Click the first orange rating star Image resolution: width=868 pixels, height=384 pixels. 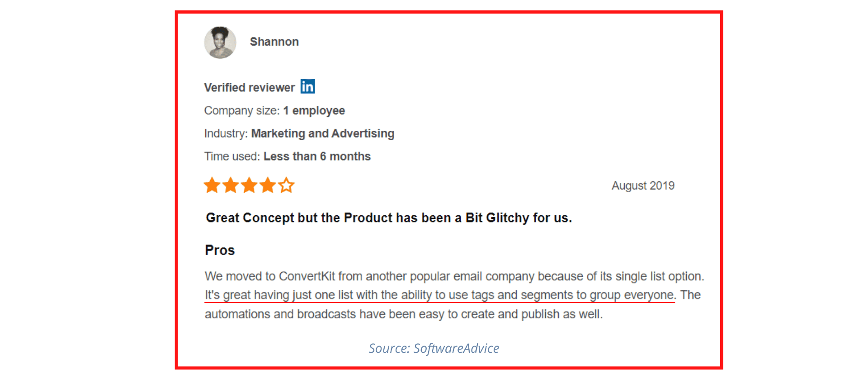[212, 185]
